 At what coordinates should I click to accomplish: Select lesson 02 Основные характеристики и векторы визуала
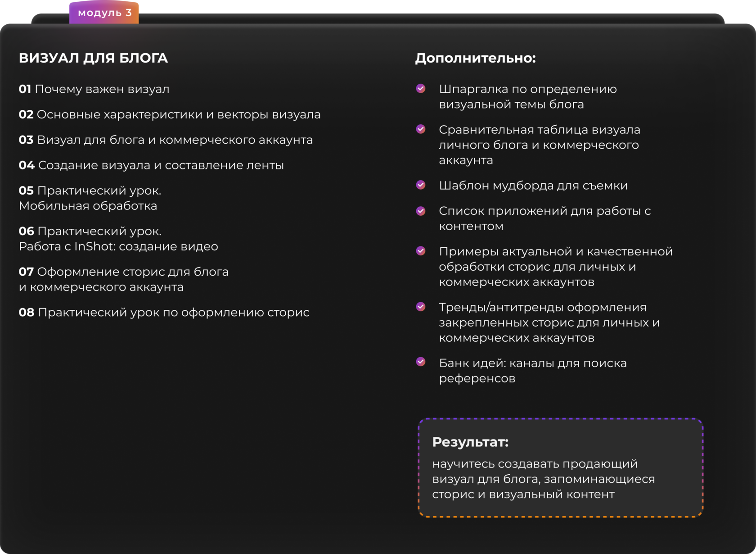click(170, 114)
